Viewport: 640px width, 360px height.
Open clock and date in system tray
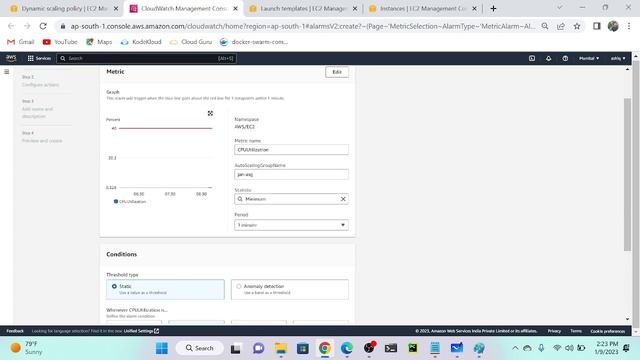(x=607, y=348)
